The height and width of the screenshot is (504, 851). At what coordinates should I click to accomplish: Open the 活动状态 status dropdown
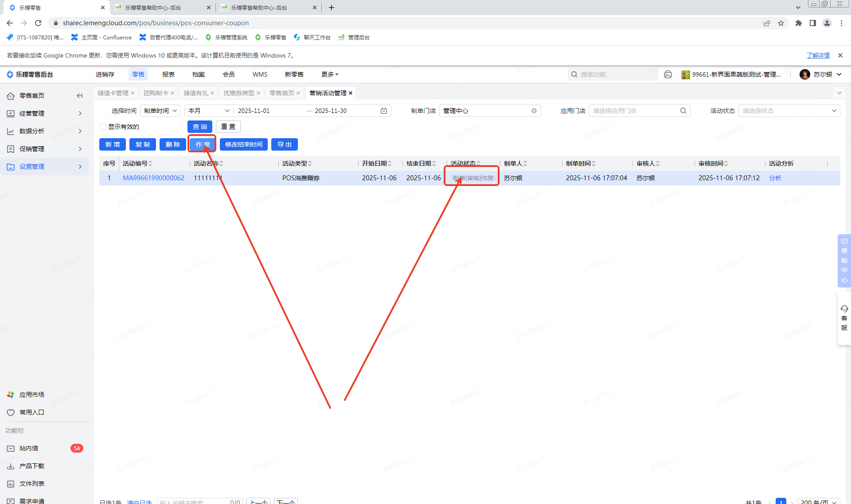pos(789,111)
